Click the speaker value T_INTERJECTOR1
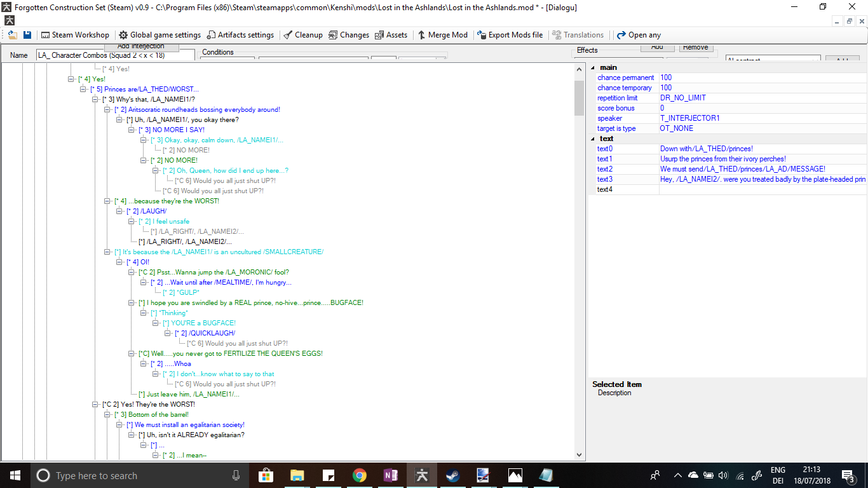The image size is (868, 488). point(763,118)
